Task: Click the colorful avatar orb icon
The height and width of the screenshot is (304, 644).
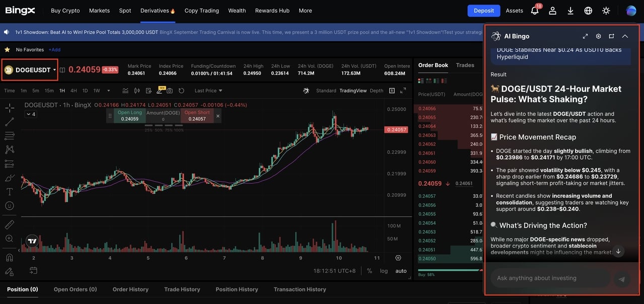Action: 631,11
